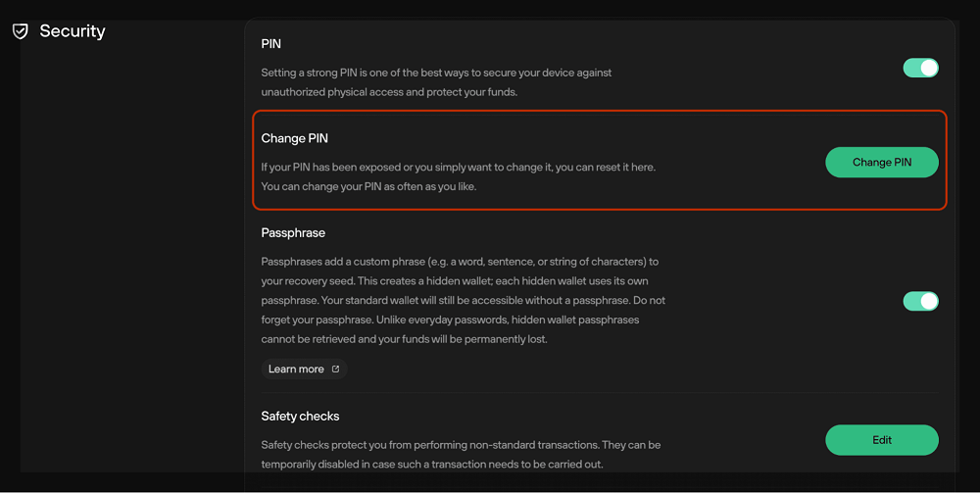Click 'You can change your PIN as often' line
The width and height of the screenshot is (980, 493).
tap(368, 187)
